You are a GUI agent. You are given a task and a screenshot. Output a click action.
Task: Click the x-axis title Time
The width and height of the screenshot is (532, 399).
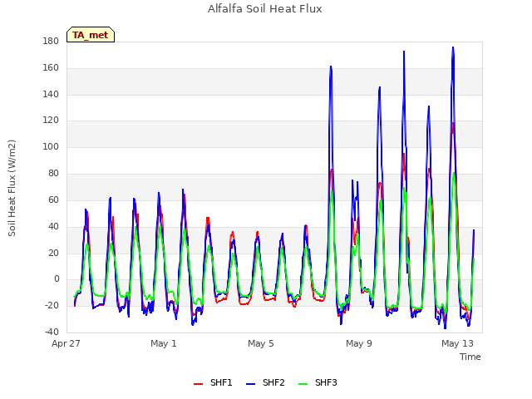click(470, 357)
